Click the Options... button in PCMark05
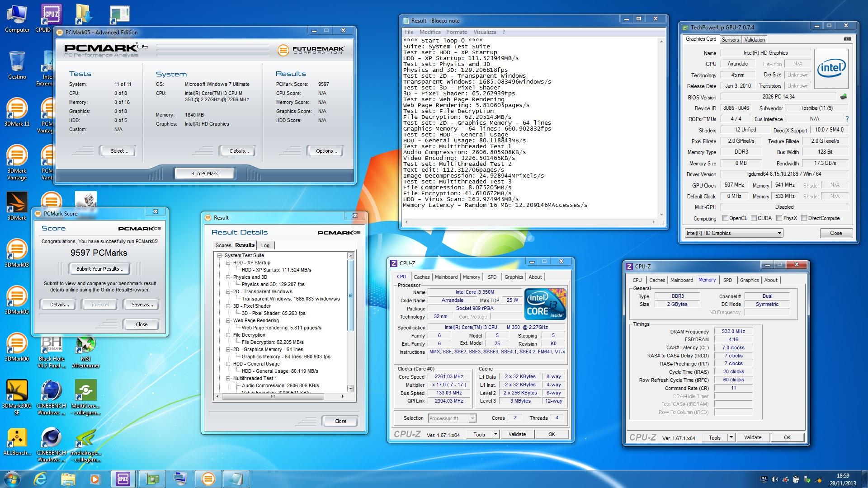This screenshot has height=488, width=868. [x=326, y=151]
